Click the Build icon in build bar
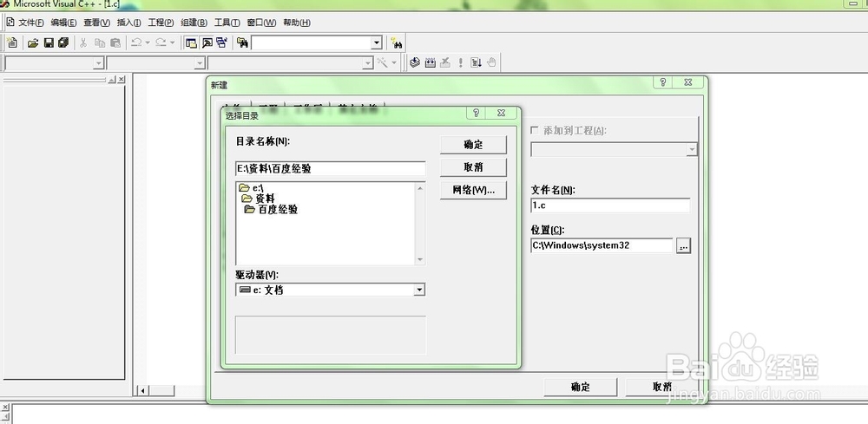Viewport: 868px width, 424px height. (431, 62)
